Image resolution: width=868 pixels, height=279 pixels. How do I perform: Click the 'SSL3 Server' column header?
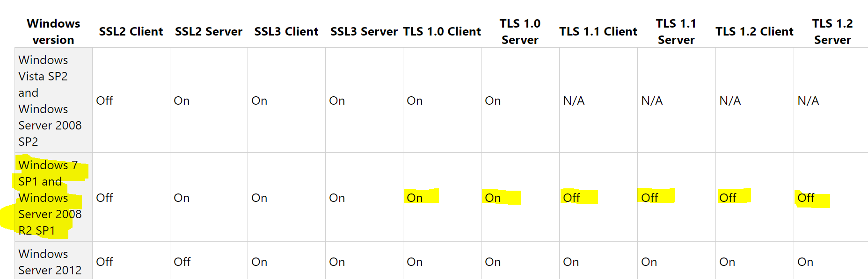(364, 31)
